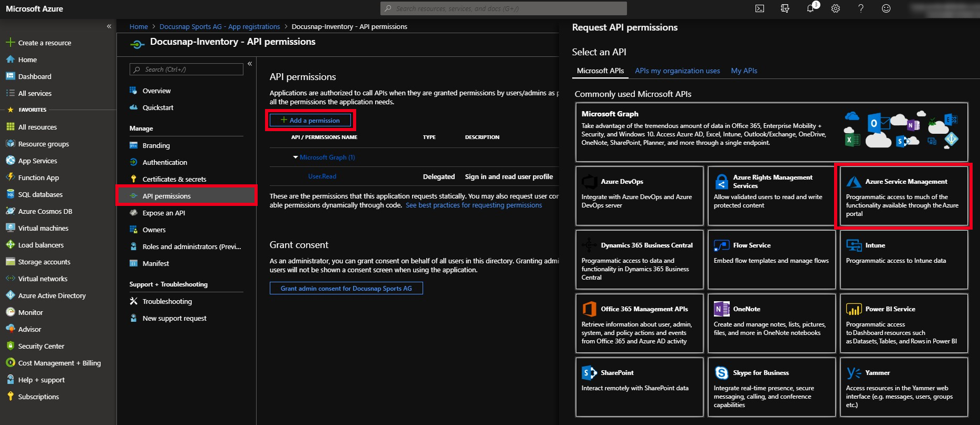Select Azure Rights Management Services card

(771, 196)
